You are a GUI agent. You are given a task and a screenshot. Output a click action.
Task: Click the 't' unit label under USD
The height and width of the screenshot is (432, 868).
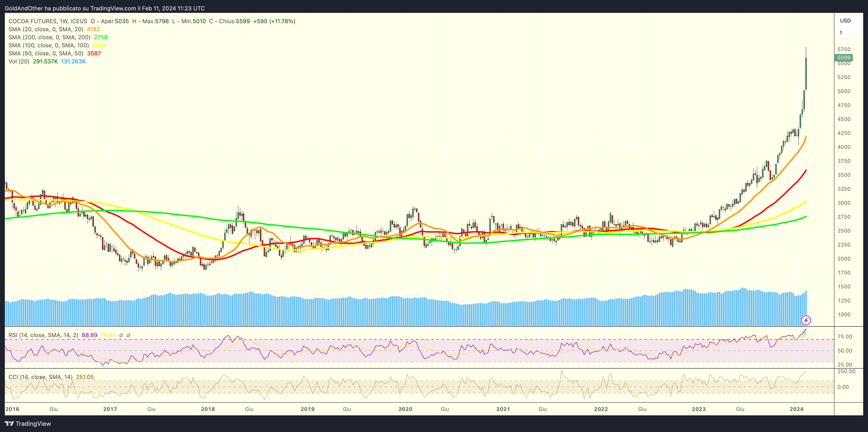point(841,33)
